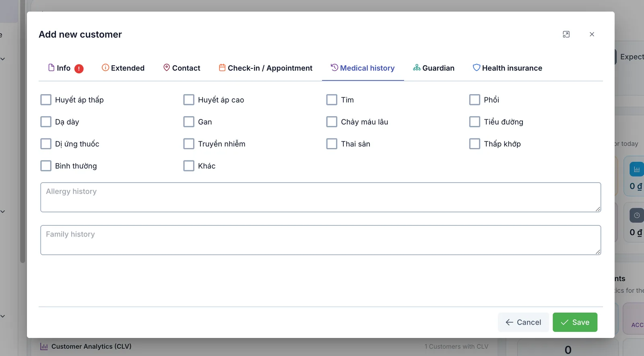
Task: Close the Add new customer dialog
Action: tap(592, 34)
